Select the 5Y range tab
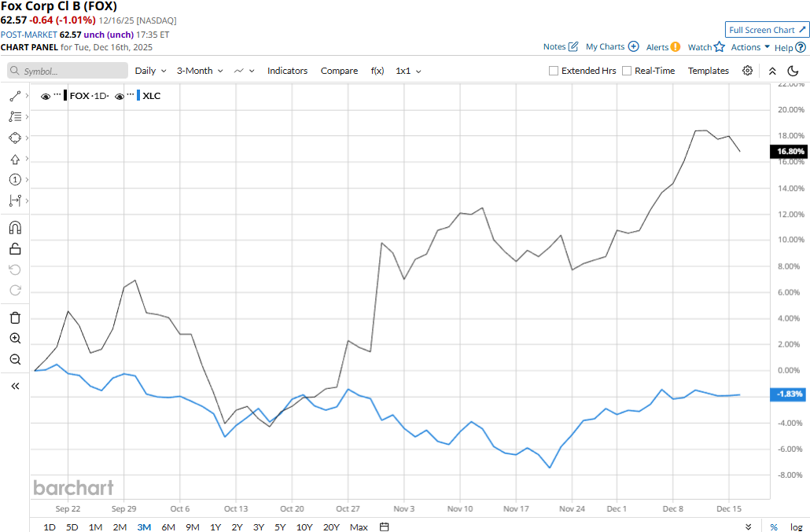 pyautogui.click(x=280, y=526)
